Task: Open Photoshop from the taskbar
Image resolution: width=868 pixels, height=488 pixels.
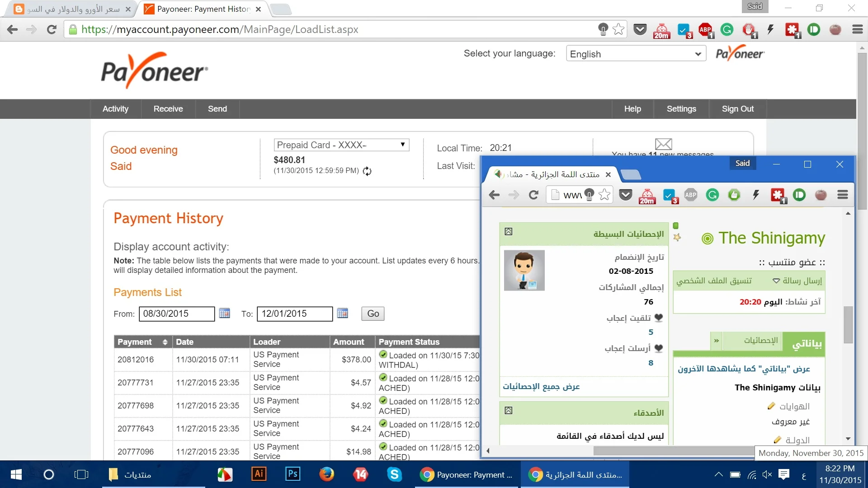Action: click(292, 474)
